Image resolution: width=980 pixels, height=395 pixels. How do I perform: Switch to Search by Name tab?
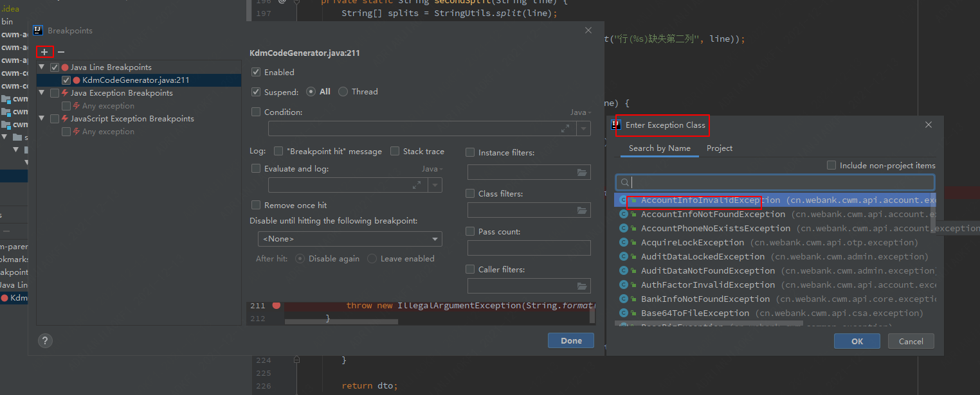pos(659,148)
